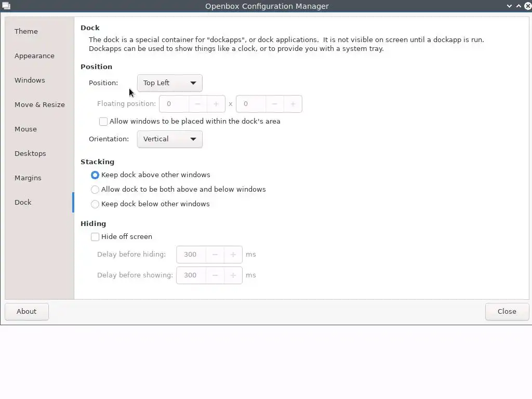Image resolution: width=532 pixels, height=399 pixels.
Task: Maximize window using title bar up arrow
Action: point(519,6)
